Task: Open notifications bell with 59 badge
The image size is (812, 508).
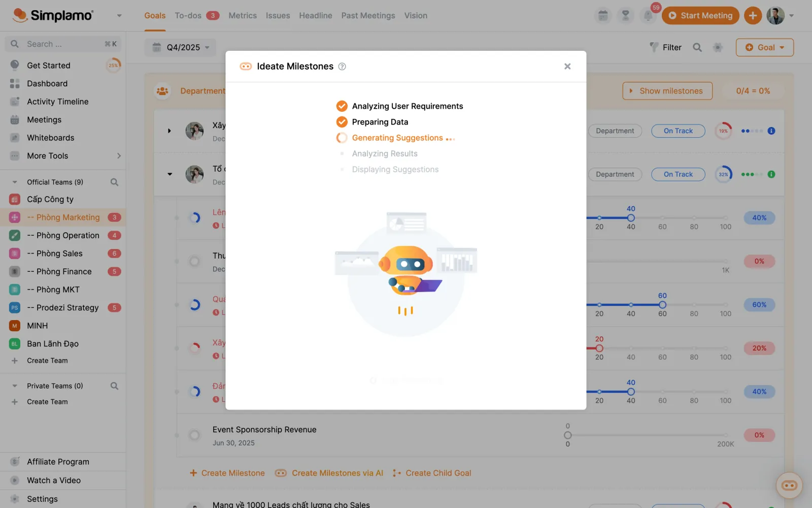Action: 649,16
